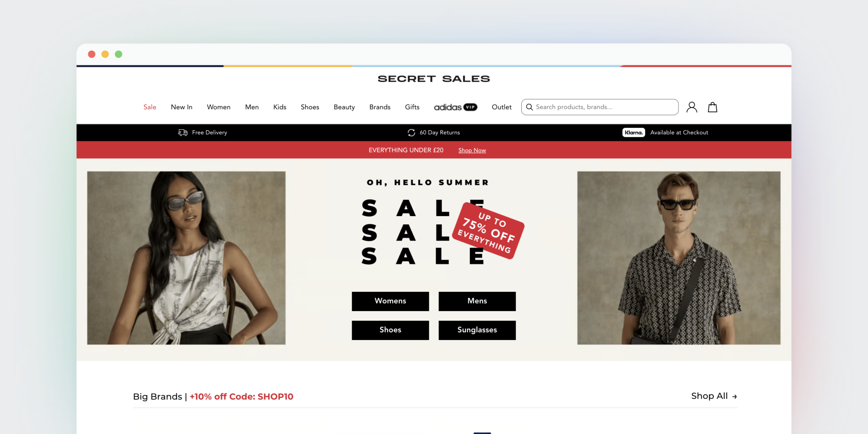868x434 pixels.
Task: Open the New In menu
Action: (182, 107)
